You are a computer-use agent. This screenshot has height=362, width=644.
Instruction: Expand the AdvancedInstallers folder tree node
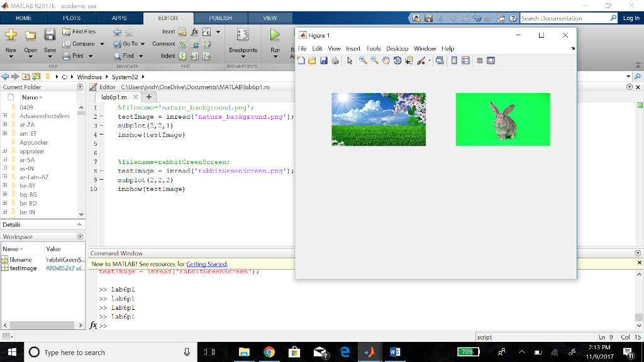(x=6, y=116)
